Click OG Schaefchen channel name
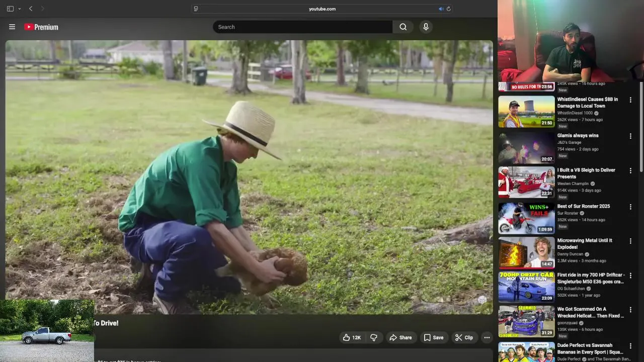The height and width of the screenshot is (362, 644). (x=571, y=289)
